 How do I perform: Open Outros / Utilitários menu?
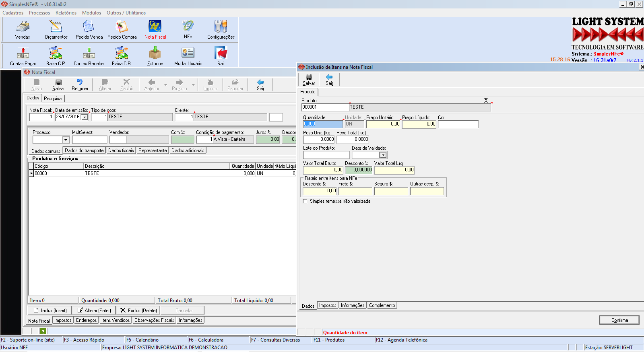click(126, 13)
